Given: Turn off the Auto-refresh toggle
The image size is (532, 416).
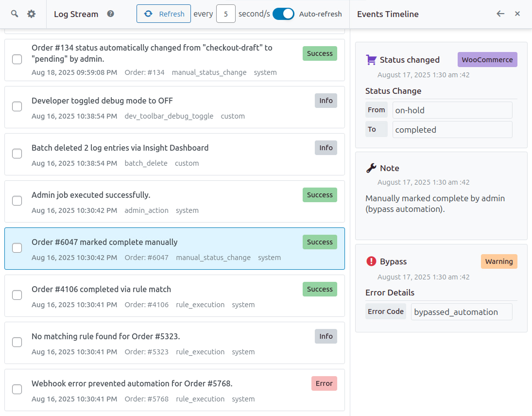Looking at the screenshot, I should [283, 14].
